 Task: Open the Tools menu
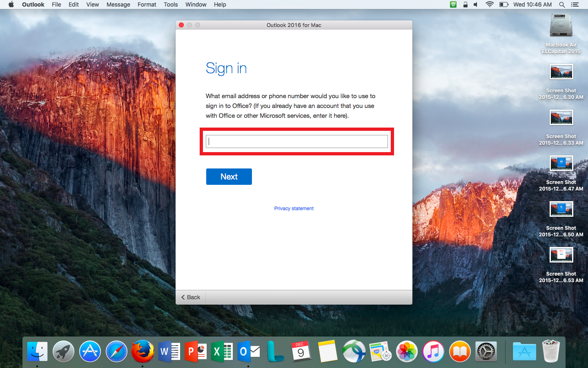(x=171, y=4)
